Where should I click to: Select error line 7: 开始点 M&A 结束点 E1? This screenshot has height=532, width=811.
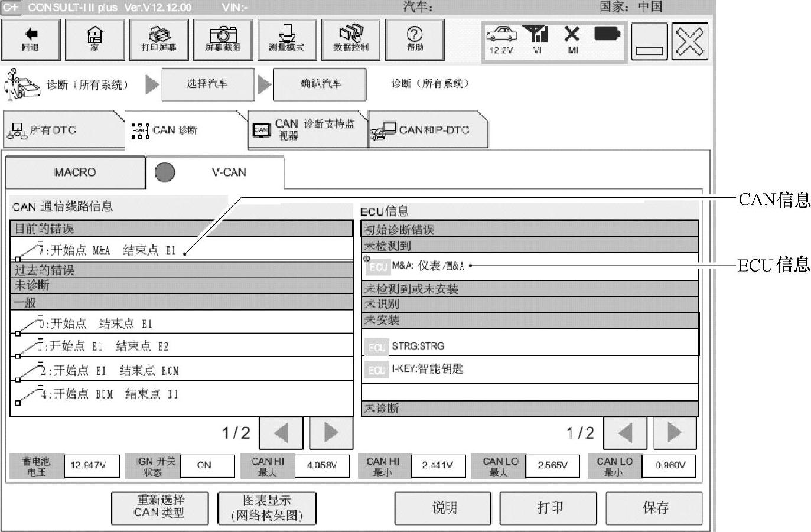[x=181, y=250]
